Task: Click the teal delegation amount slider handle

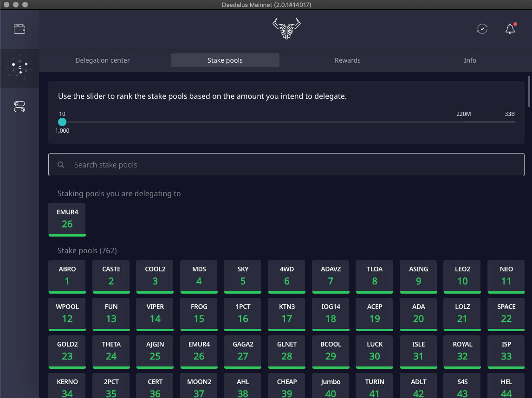Action: click(62, 122)
